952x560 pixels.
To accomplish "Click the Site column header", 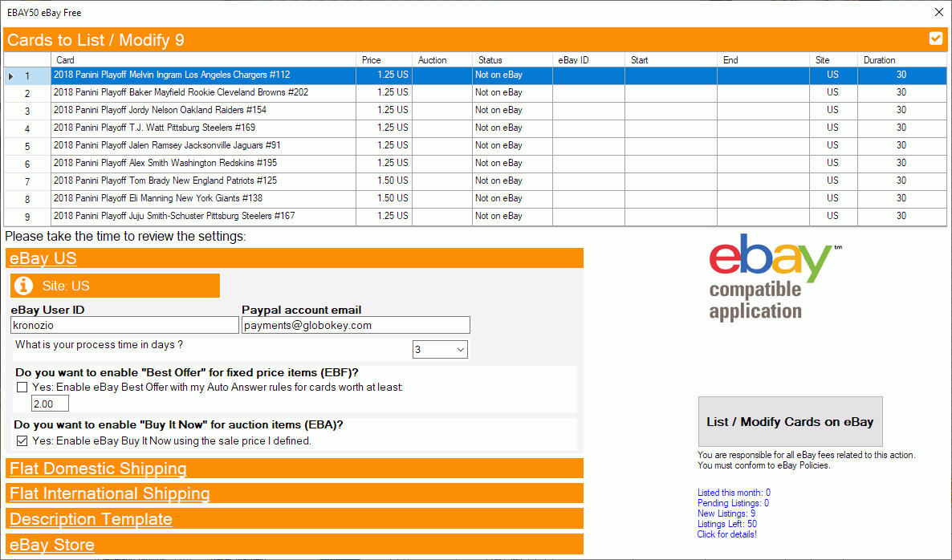I will (x=833, y=60).
